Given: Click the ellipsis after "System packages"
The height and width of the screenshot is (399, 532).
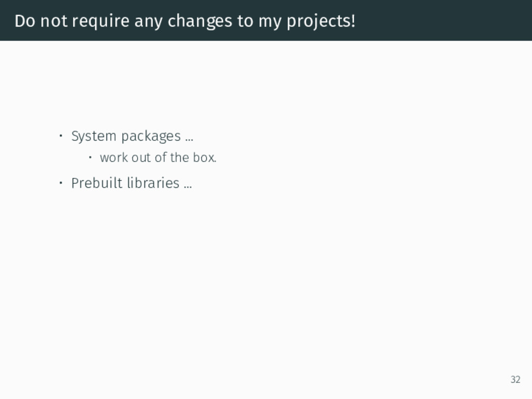Looking at the screenshot, I should (189, 140).
